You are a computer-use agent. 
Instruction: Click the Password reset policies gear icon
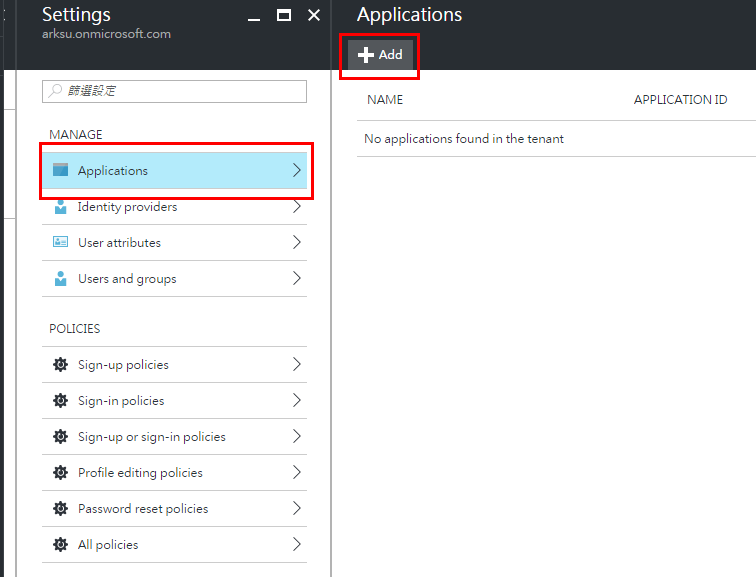click(60, 509)
